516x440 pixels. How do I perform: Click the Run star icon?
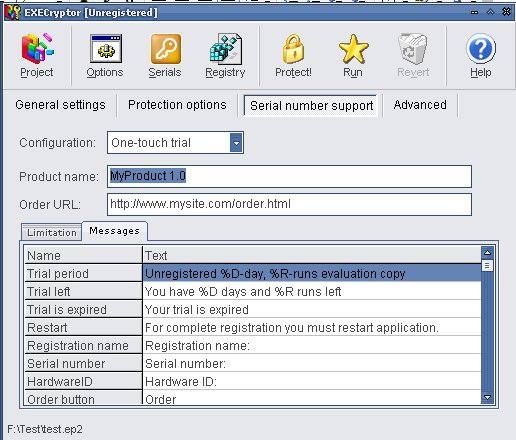(x=354, y=49)
